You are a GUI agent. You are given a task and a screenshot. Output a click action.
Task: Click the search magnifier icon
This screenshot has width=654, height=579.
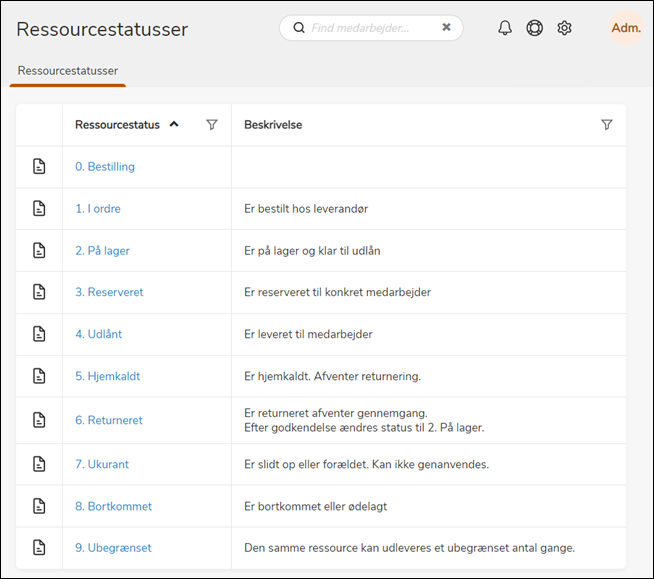(298, 28)
